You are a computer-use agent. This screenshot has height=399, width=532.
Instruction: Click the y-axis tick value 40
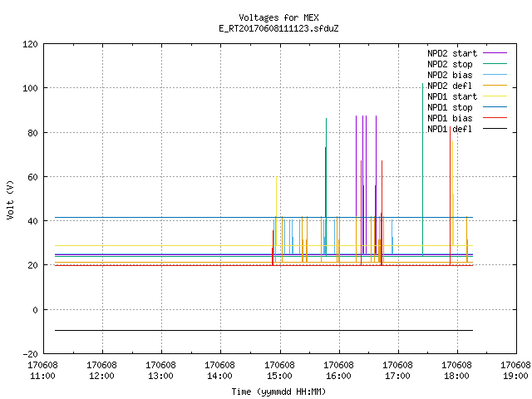(x=32, y=221)
